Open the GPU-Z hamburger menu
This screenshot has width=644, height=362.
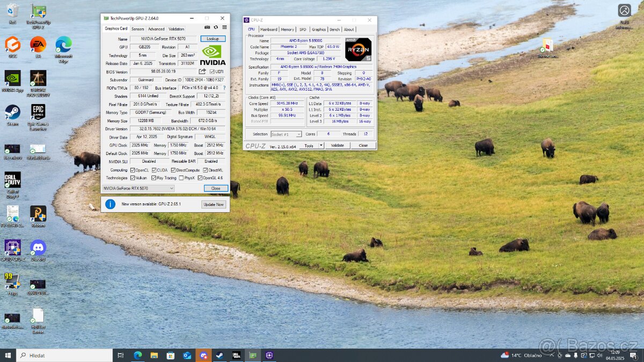[224, 27]
